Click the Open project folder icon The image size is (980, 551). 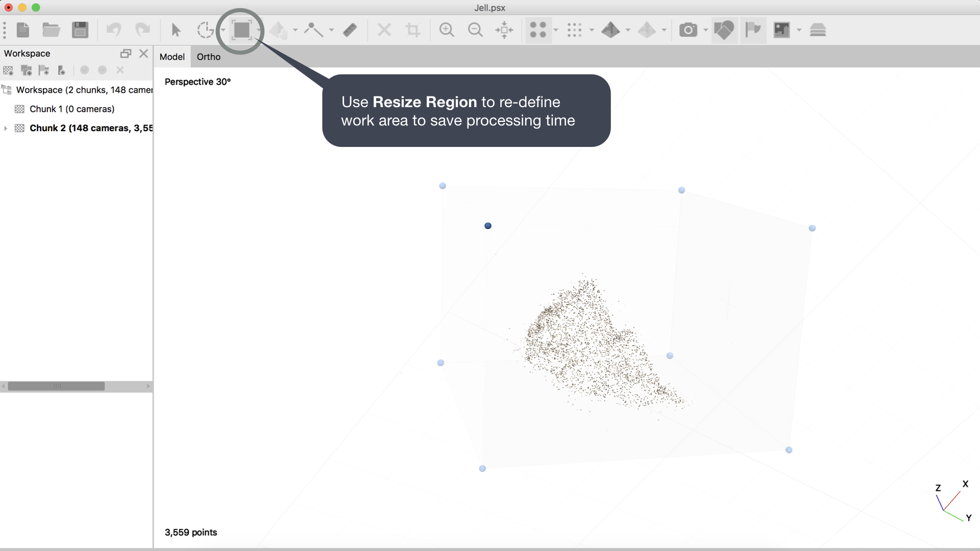coord(51,30)
